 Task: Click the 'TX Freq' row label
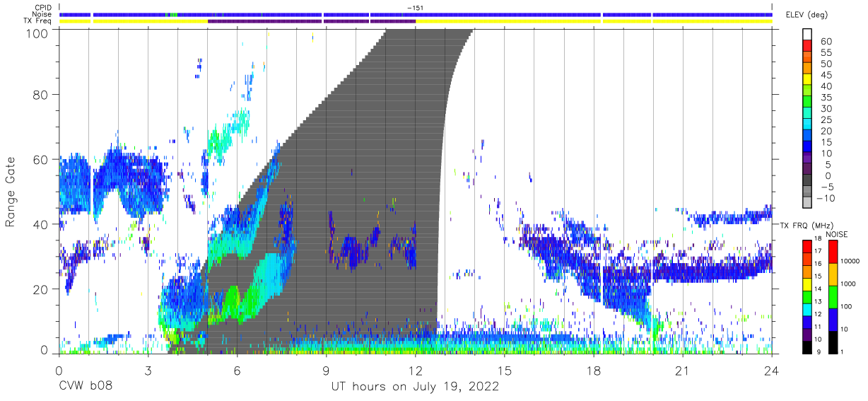(x=38, y=21)
